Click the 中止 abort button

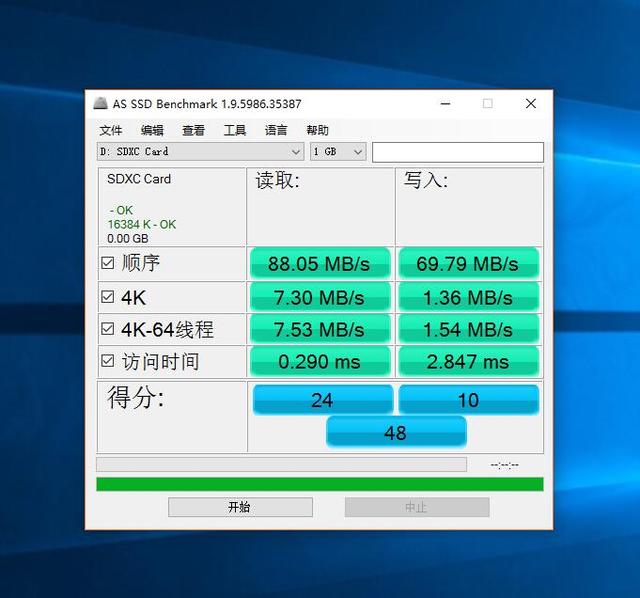tap(417, 507)
